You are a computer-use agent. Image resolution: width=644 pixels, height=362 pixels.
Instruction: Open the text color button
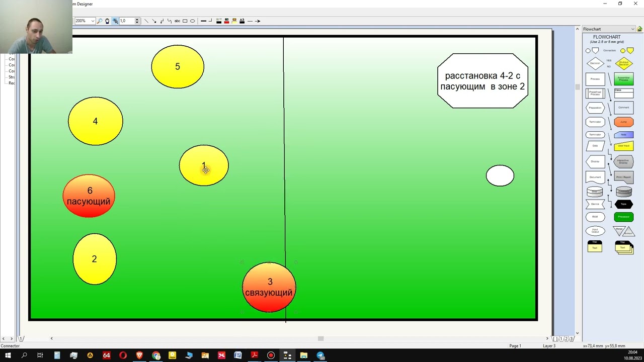[242, 21]
